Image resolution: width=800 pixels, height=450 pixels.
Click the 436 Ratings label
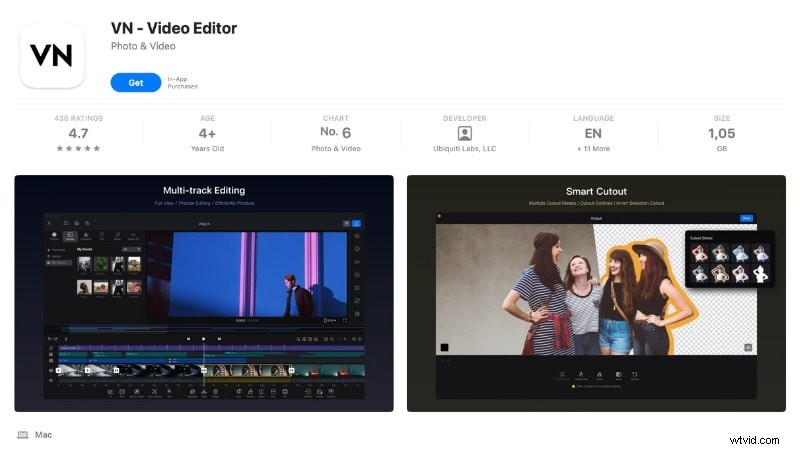coord(79,118)
